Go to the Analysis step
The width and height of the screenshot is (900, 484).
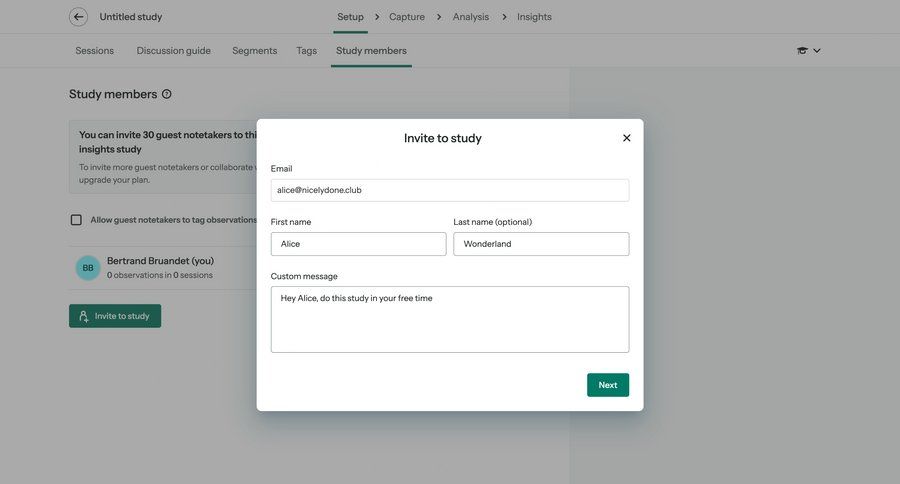click(470, 17)
